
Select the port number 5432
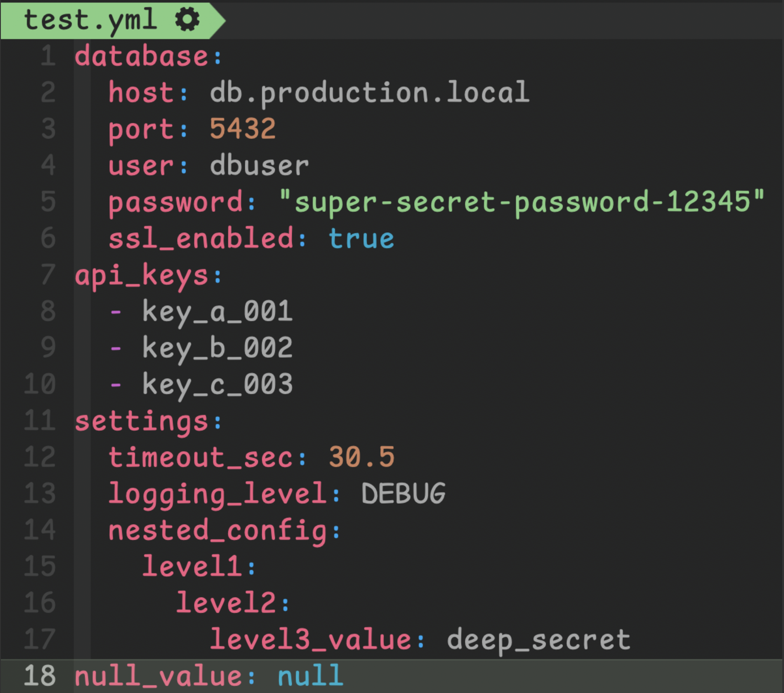coord(243,129)
